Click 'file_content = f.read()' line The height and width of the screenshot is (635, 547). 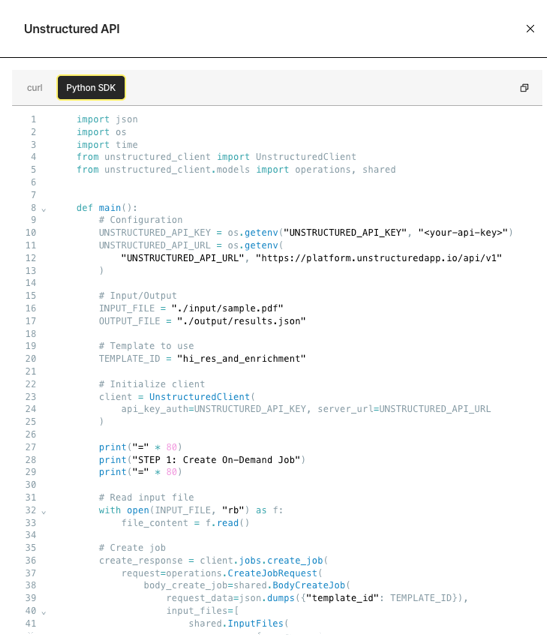185,523
